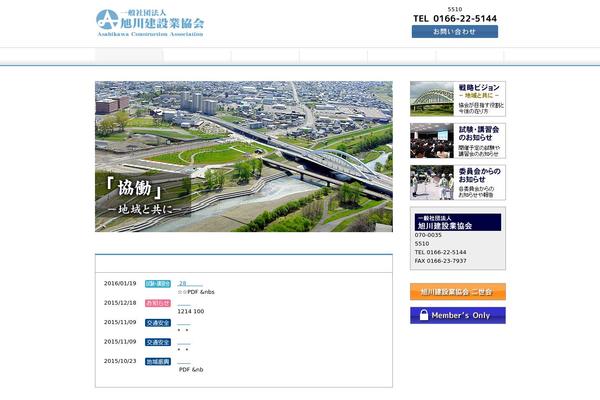Click the first highlighted navigation menu item
Screen dimensions: 600x400
pyautogui.click(x=129, y=56)
